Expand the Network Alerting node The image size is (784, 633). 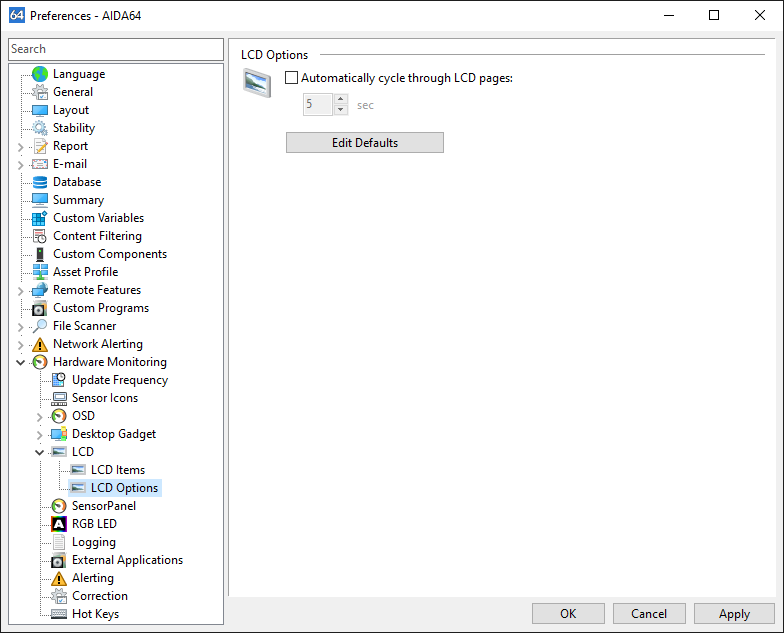20,345
